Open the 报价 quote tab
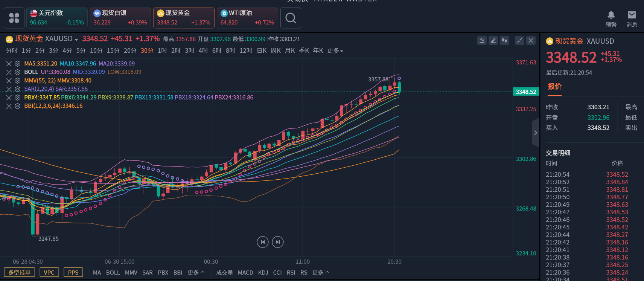The width and height of the screenshot is (644, 281). click(554, 87)
